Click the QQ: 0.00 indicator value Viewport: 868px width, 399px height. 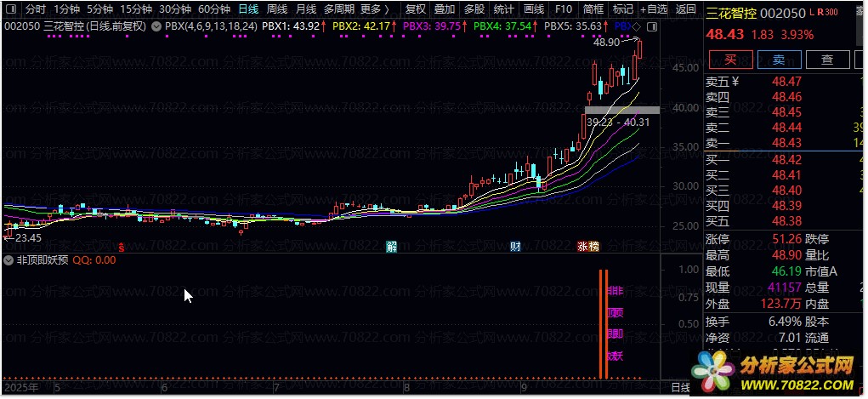pos(94,260)
